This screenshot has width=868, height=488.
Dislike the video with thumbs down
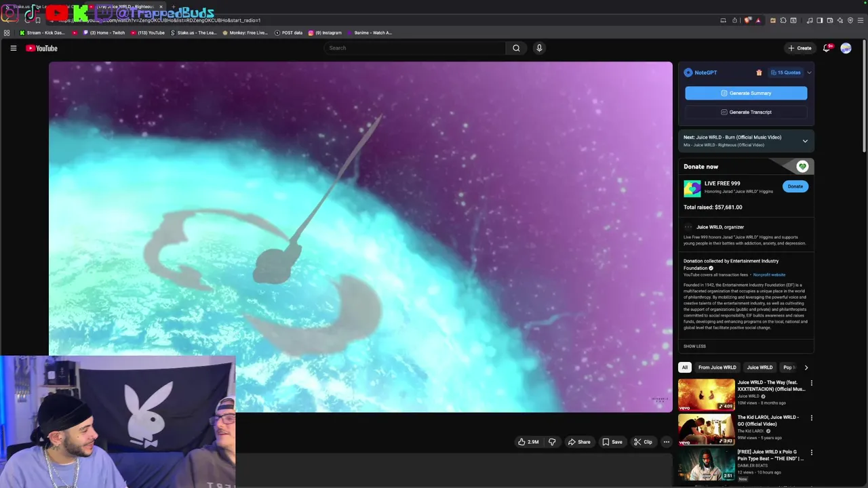coord(552,442)
